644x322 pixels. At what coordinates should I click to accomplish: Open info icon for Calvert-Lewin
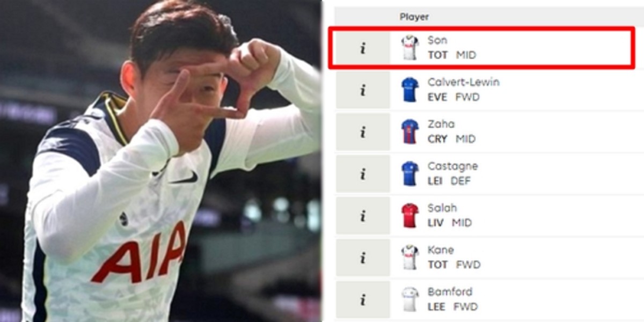tap(363, 90)
